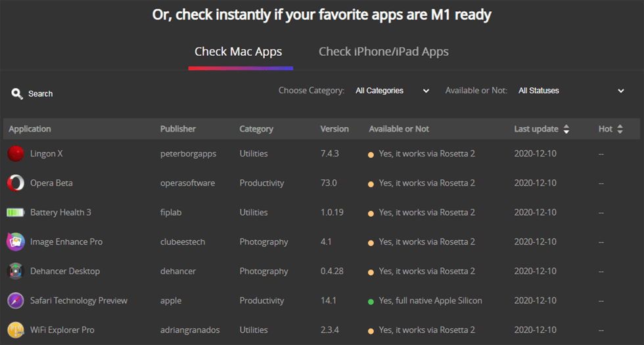Click the Available or Not column header

[x=399, y=129]
